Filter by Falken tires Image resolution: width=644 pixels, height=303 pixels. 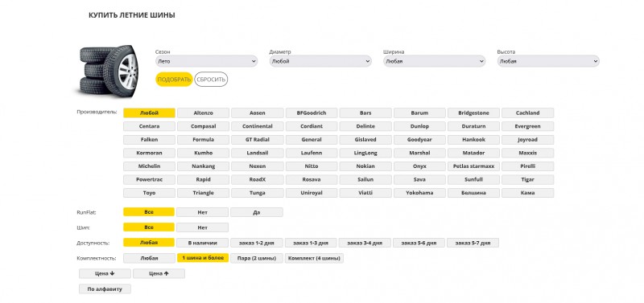pyautogui.click(x=149, y=139)
